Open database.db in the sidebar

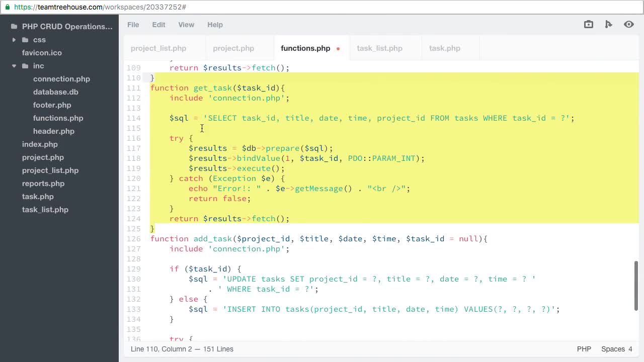click(x=55, y=92)
